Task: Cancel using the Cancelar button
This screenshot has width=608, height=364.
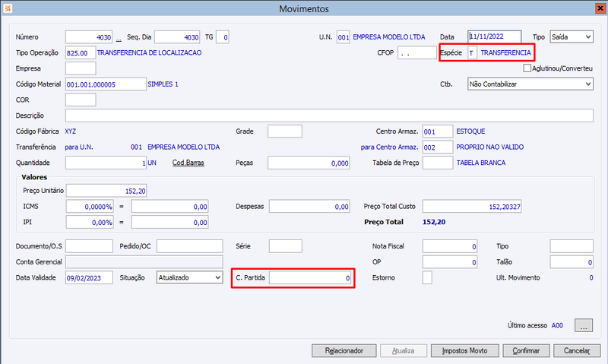Action: [577, 350]
